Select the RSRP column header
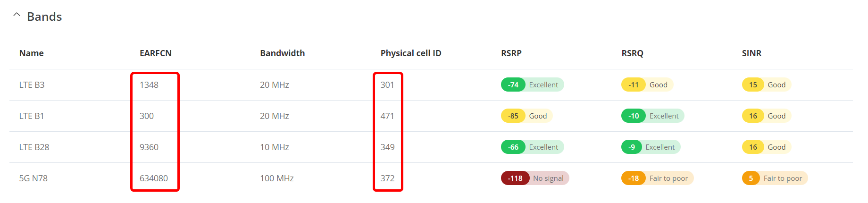This screenshot has height=203, width=868. tap(511, 53)
